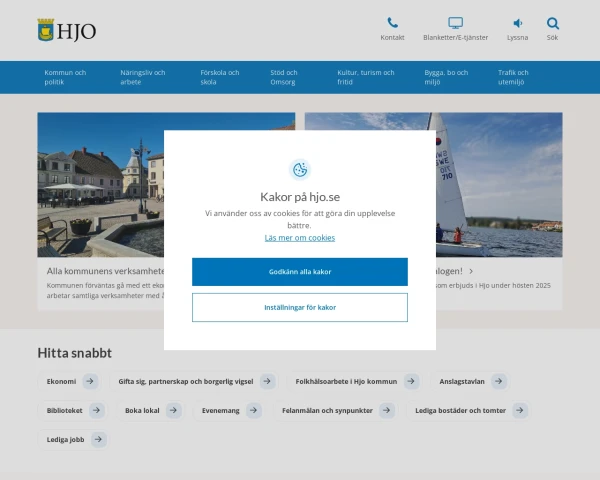The width and height of the screenshot is (600, 480).
Task: Click the Hjo municipality logo
Action: (66, 31)
